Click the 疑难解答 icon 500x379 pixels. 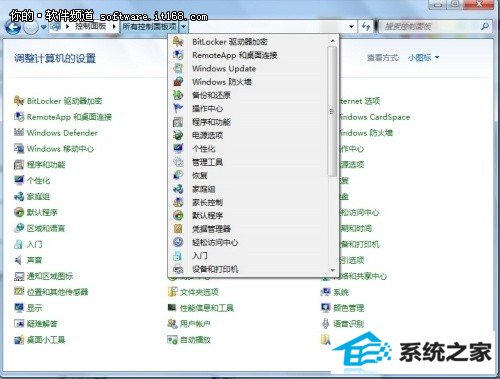tap(19, 324)
